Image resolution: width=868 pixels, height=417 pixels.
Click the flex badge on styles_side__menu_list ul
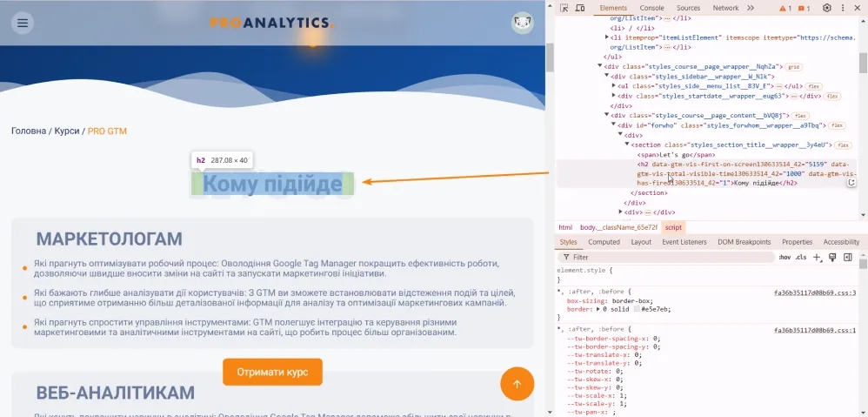click(813, 86)
